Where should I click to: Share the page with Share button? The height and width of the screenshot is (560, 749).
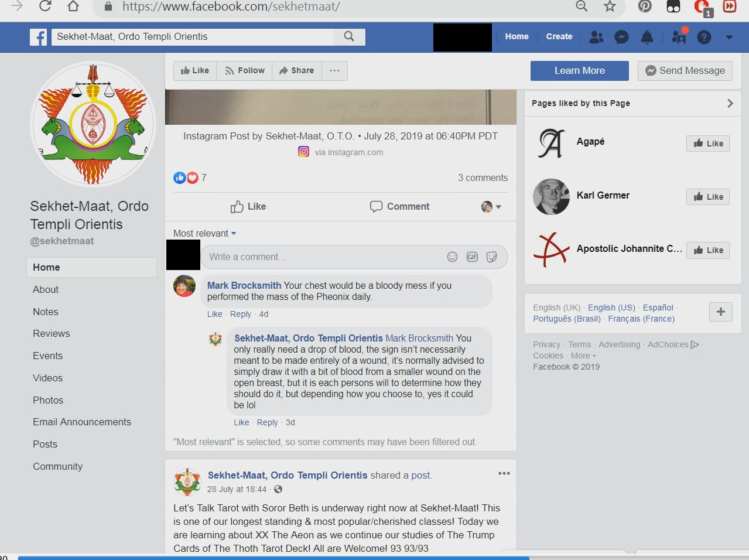(296, 70)
